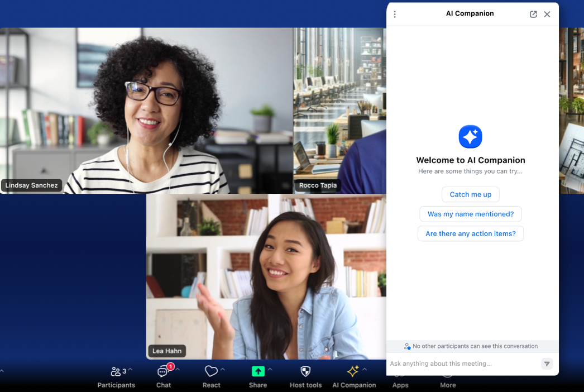This screenshot has height=392, width=584.
Task: Close the AI Companion panel
Action: pyautogui.click(x=547, y=14)
